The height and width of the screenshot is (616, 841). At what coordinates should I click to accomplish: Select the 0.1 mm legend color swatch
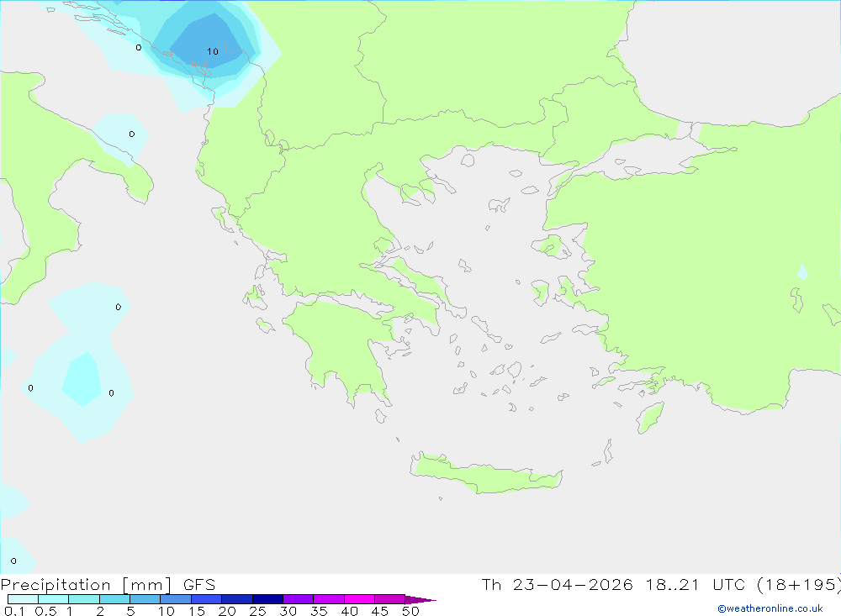pos(23,599)
